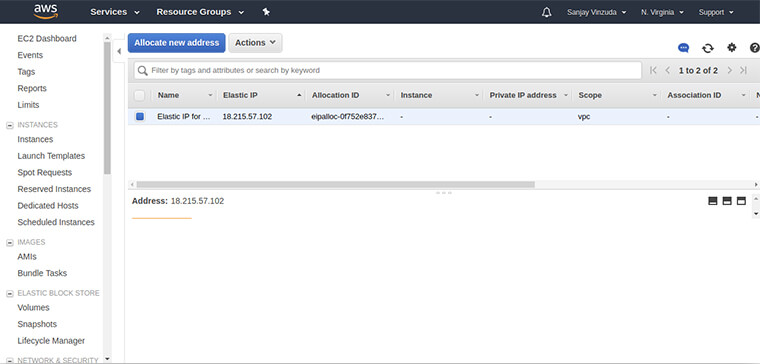Click the table horizontal scrollbar thumb
Image resolution: width=760 pixels, height=364 pixels.
click(335, 185)
